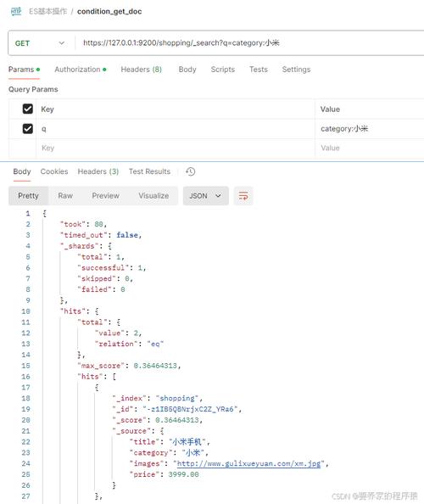Click the "_index": "shopping" line
The image size is (424, 504).
click(158, 398)
